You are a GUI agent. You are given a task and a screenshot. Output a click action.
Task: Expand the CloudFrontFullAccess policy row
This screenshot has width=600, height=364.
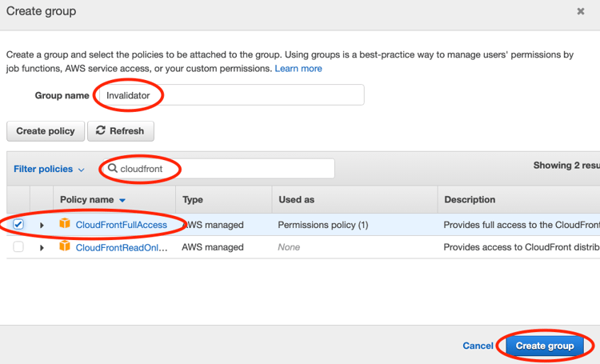tap(42, 225)
